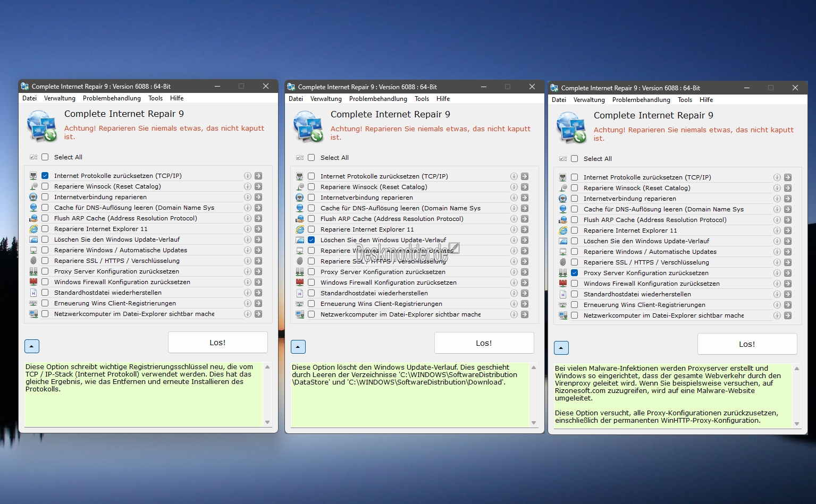Open Tools menu in middle window

pyautogui.click(x=422, y=99)
